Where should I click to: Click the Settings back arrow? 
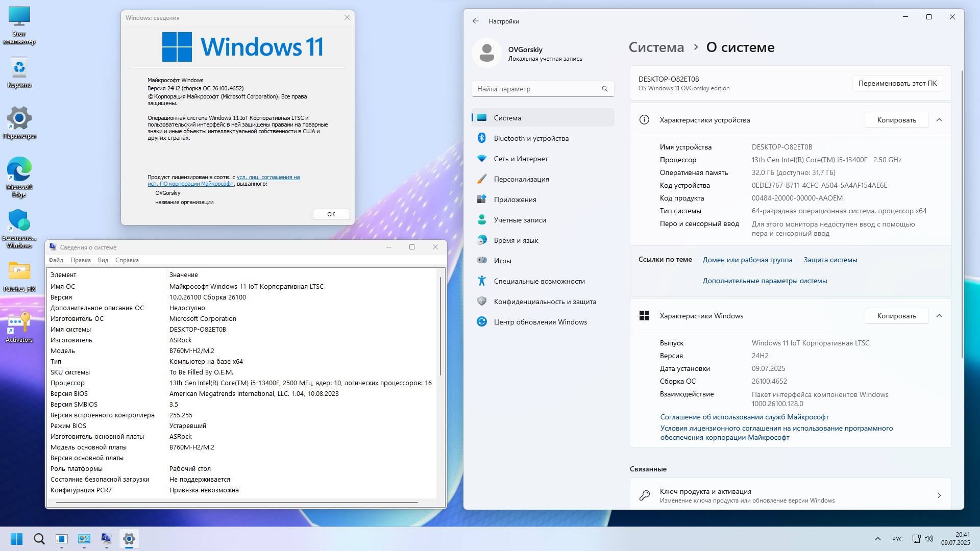476,21
